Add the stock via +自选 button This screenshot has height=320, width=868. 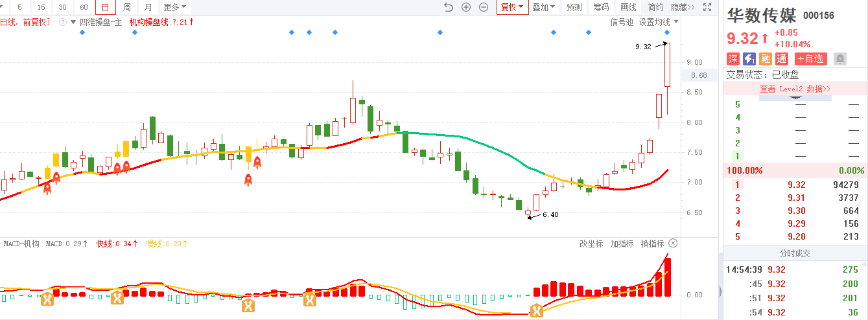click(811, 59)
